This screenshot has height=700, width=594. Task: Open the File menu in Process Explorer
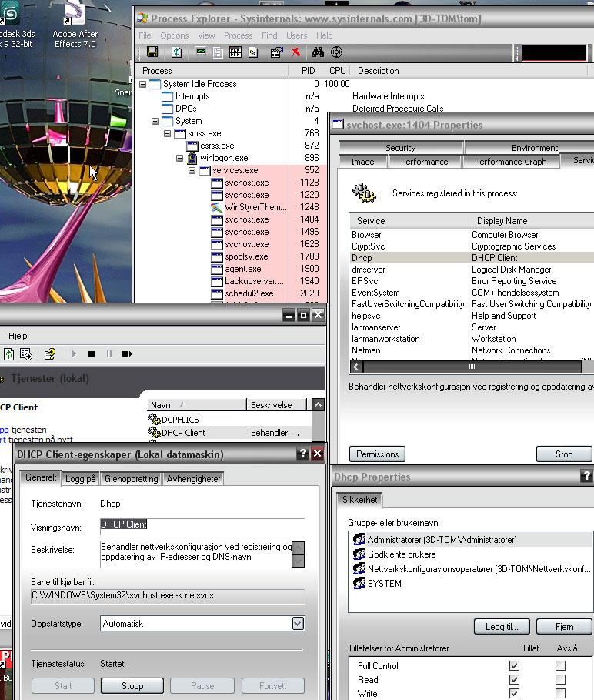[x=145, y=35]
